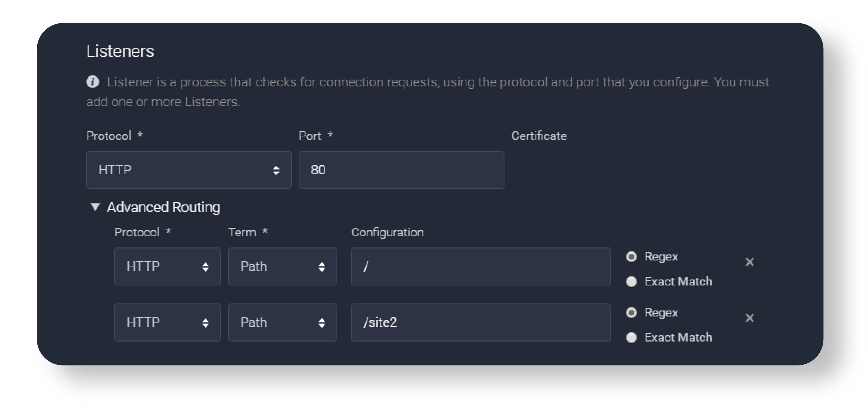
Task: Focus the Configuration field containing '/'
Action: tap(480, 266)
